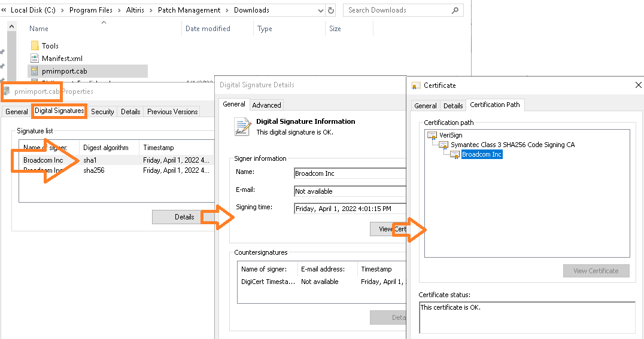Click the refresh icon in address bar

331,10
